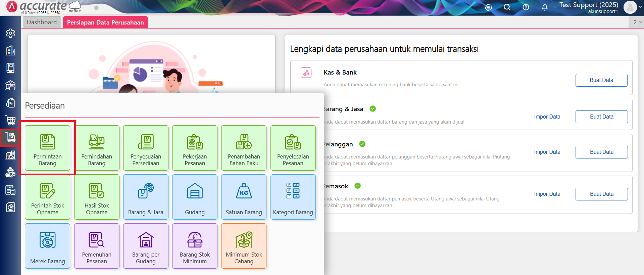
Task: Open the help question mark icon
Action: (526, 7)
